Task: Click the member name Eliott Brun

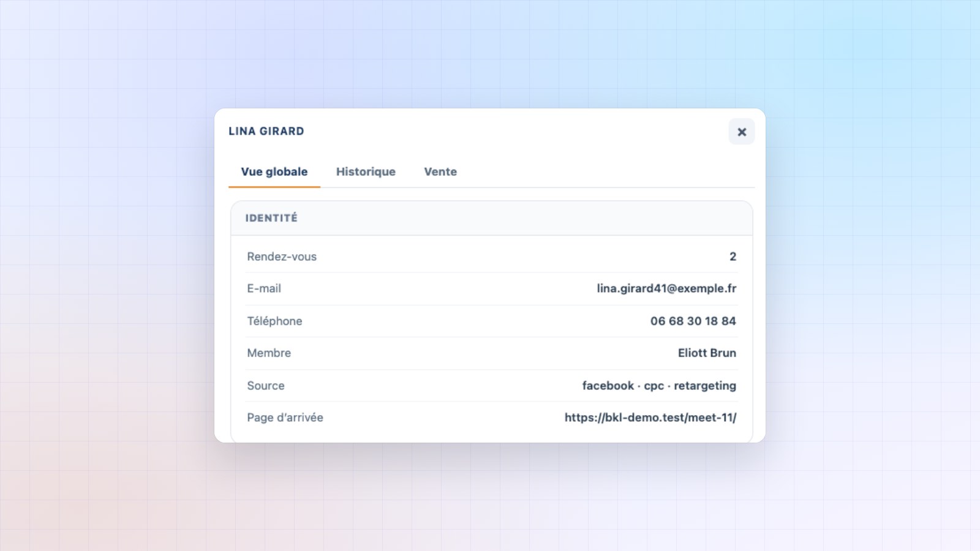Action: [x=707, y=353]
